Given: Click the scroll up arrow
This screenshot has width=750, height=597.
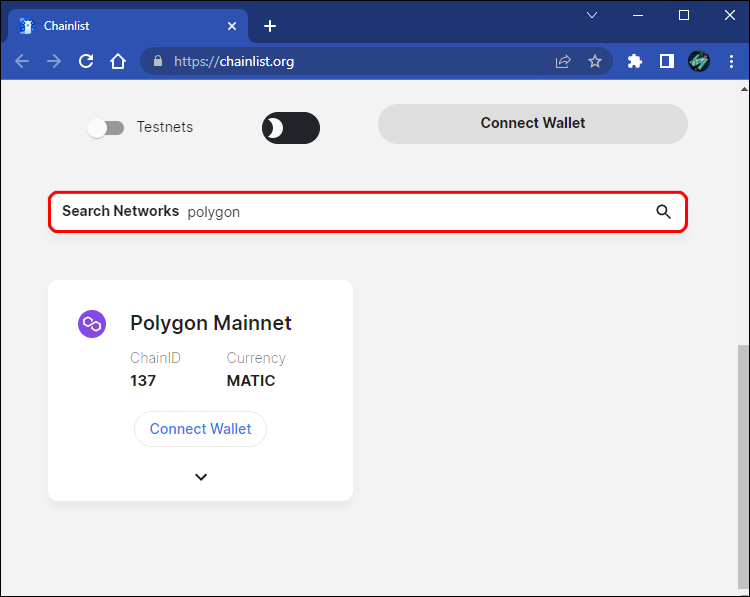Looking at the screenshot, I should [744, 89].
